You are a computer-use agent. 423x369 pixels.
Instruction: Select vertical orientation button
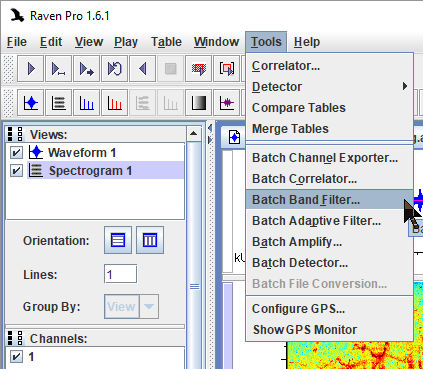coord(150,240)
